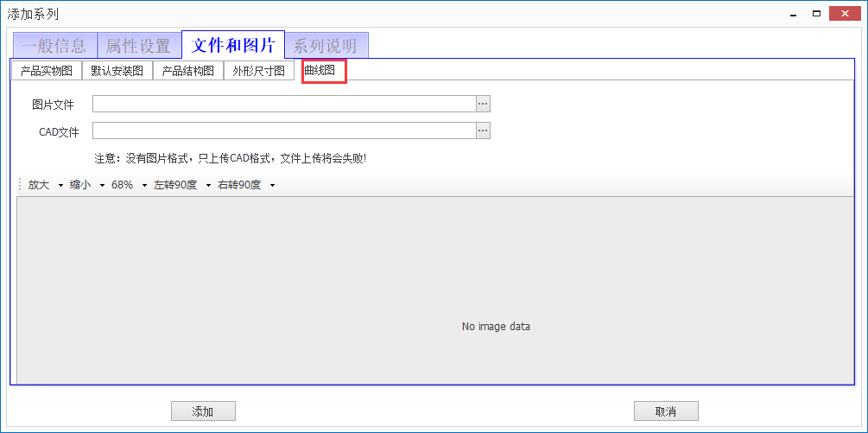Open the 属性设置 tab

tap(140, 46)
